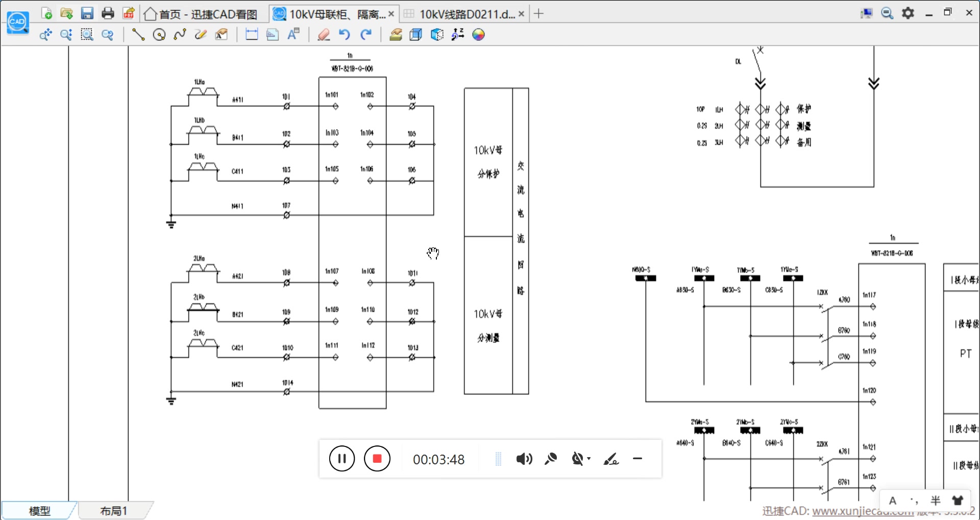Click the 3D shaded cube view icon

[x=437, y=35]
